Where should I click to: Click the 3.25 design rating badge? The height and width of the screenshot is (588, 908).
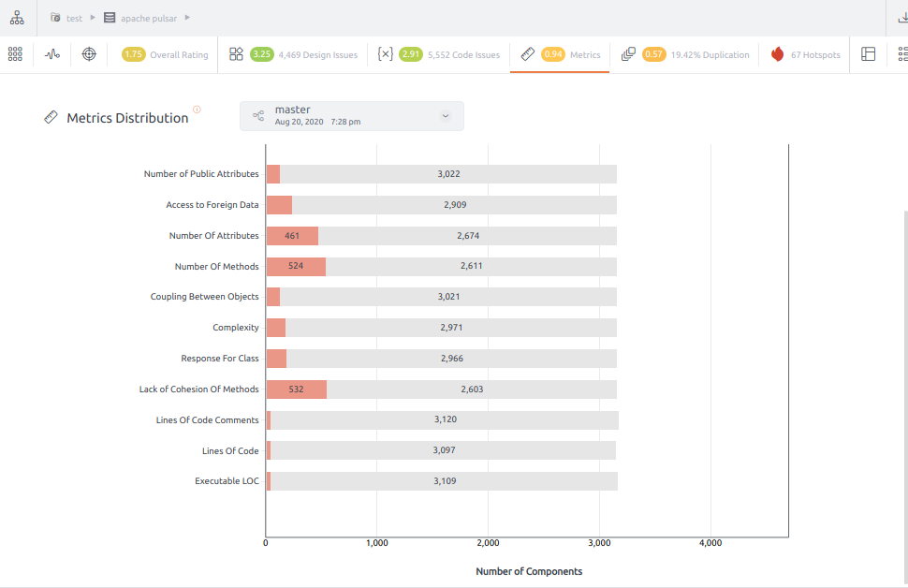click(262, 54)
